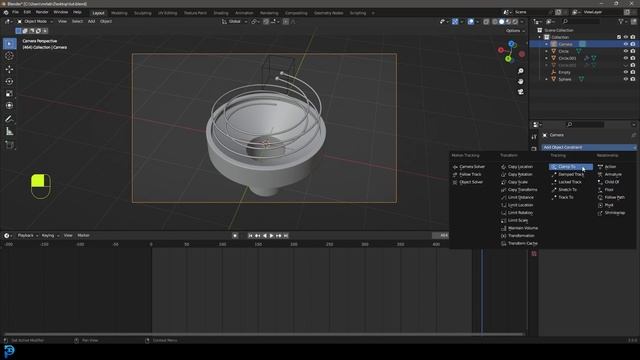Toggle Camera visibility eye in outliner

click(x=626, y=44)
